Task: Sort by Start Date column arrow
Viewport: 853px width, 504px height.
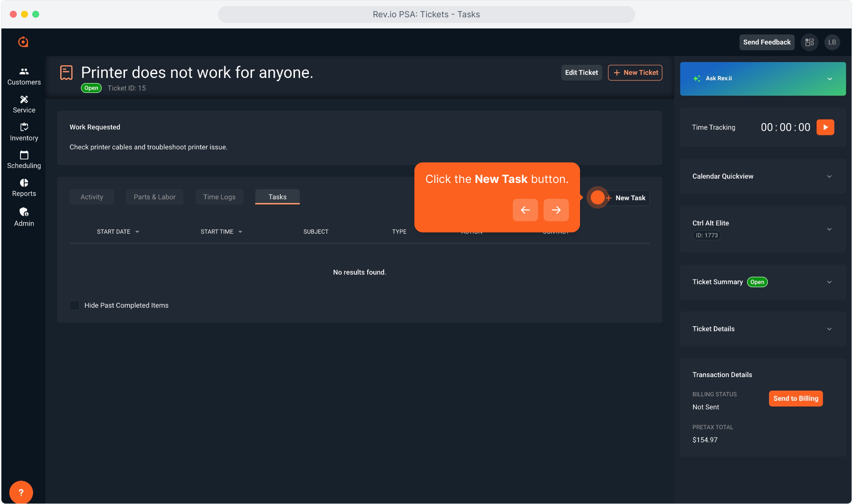Action: [x=137, y=232]
